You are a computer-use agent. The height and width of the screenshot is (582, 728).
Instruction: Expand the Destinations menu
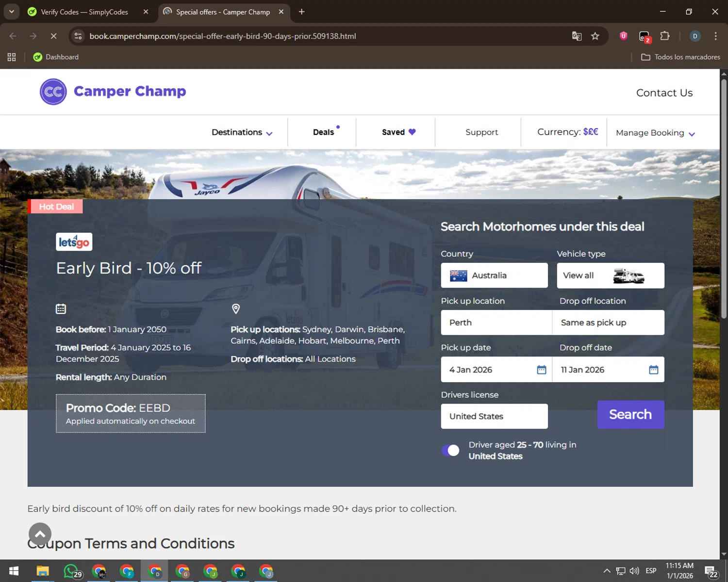click(x=242, y=132)
